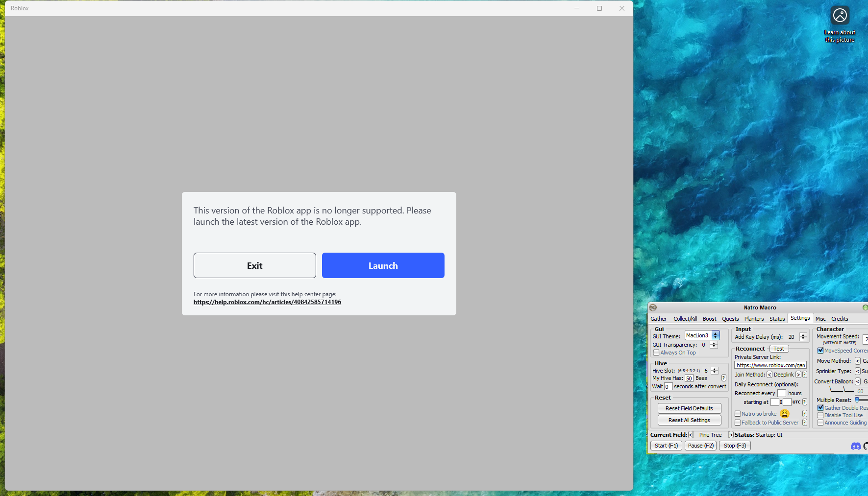Open the Gather tab
The height and width of the screenshot is (496, 868).
(658, 319)
